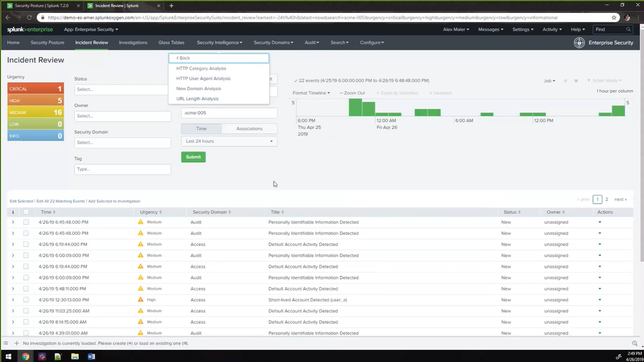Open the Status filter select box

[122, 89]
